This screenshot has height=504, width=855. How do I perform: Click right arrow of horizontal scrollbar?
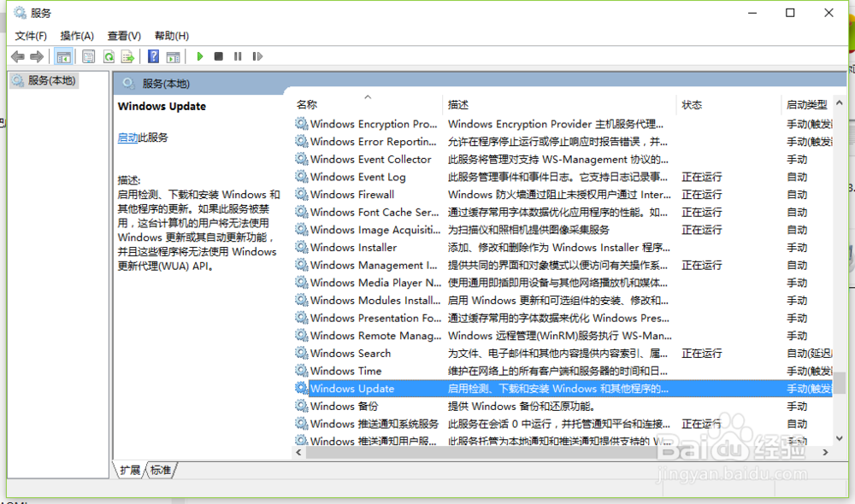pyautogui.click(x=825, y=452)
